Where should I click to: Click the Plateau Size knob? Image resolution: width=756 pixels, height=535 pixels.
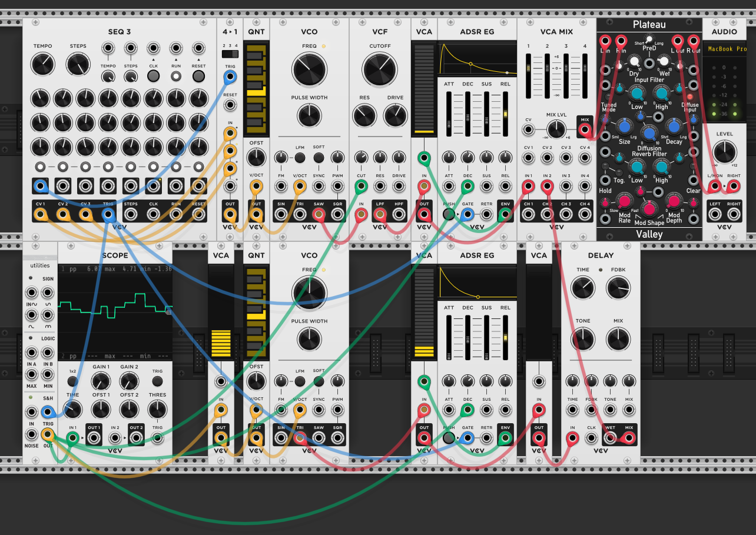625,126
